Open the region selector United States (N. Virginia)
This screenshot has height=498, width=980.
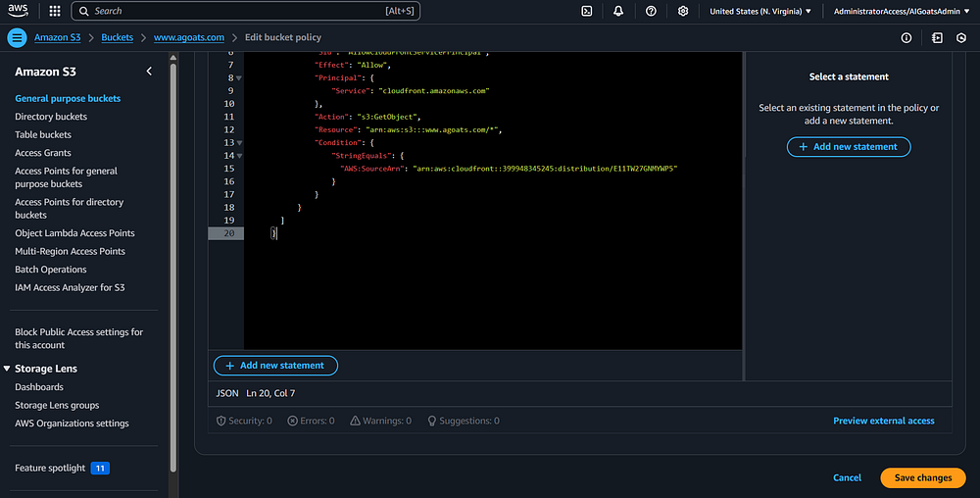tap(759, 11)
